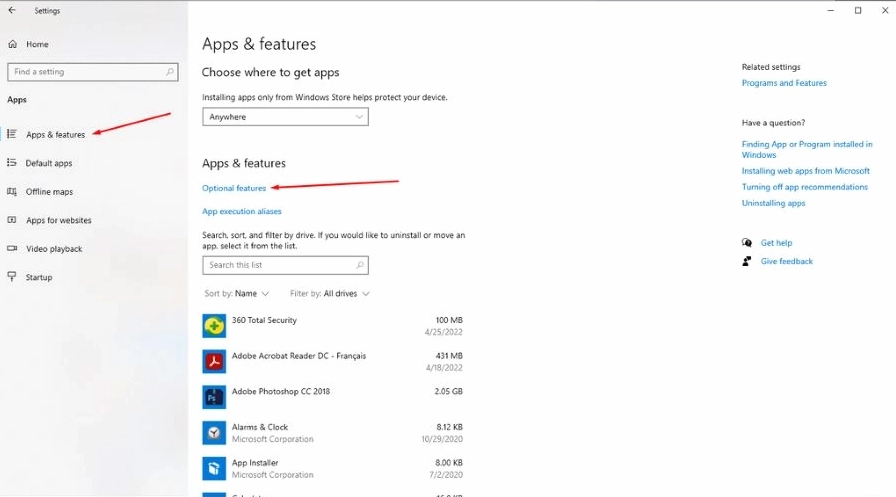The image size is (896, 497).
Task: Click the Home icon in sidebar
Action: (12, 45)
